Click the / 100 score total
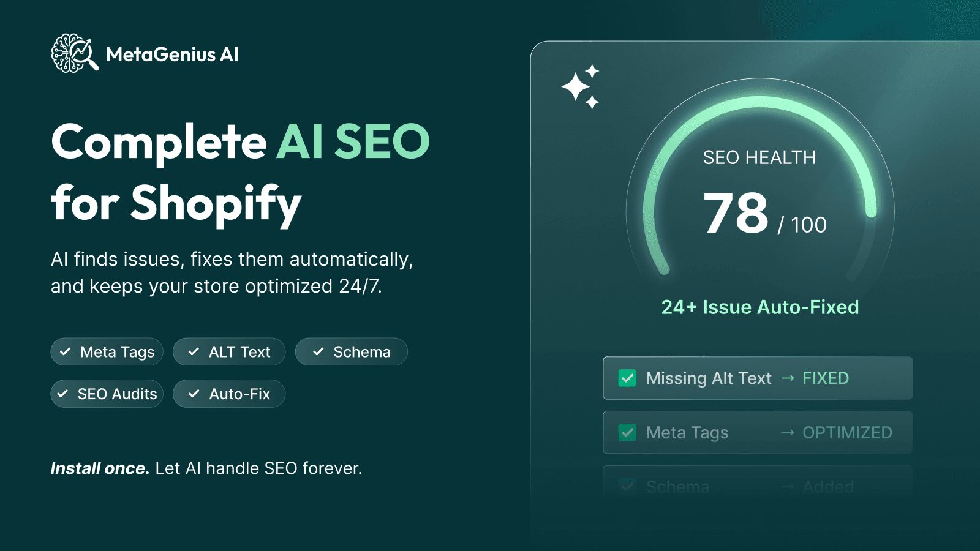This screenshot has width=980, height=551. click(x=802, y=225)
